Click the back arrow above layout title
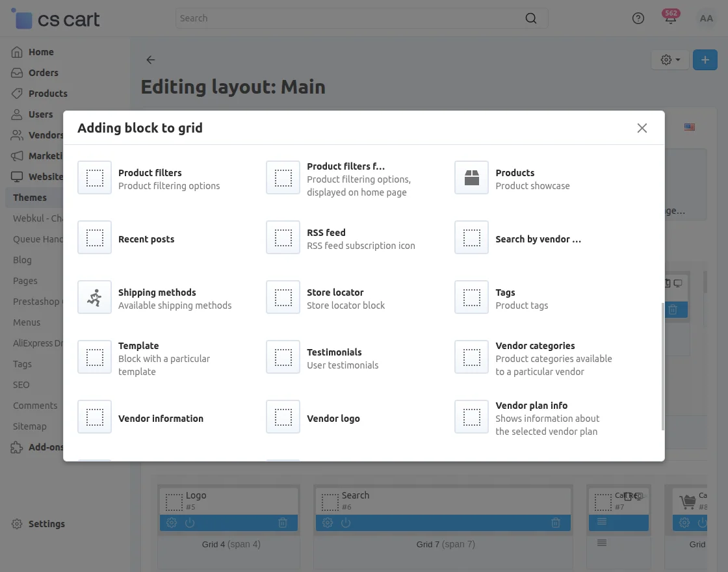 (x=151, y=60)
